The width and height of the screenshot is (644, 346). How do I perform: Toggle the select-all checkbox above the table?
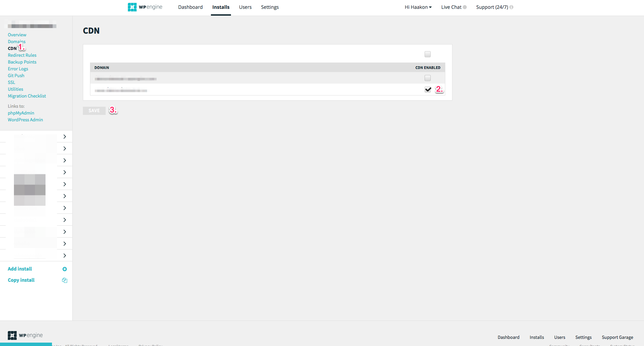[428, 54]
